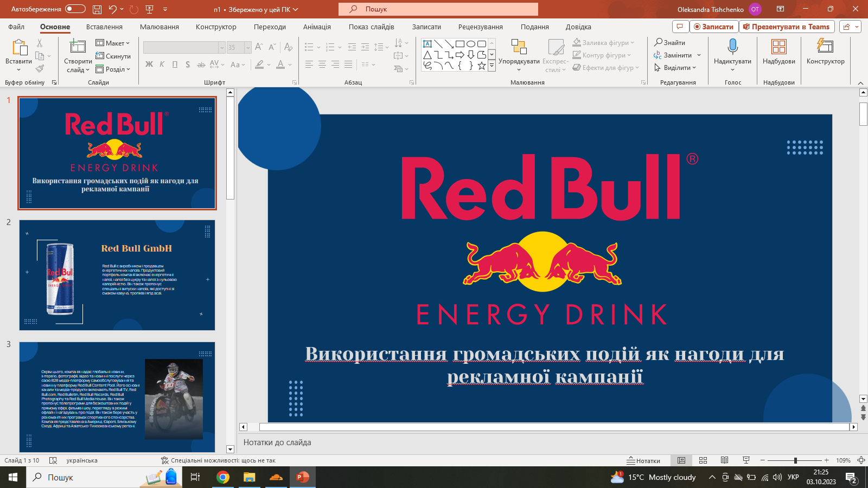Toggle the Автозбереження switch

75,9
